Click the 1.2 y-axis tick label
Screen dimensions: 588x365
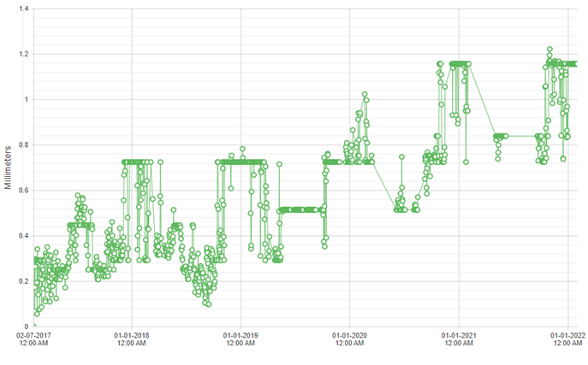tap(24, 54)
